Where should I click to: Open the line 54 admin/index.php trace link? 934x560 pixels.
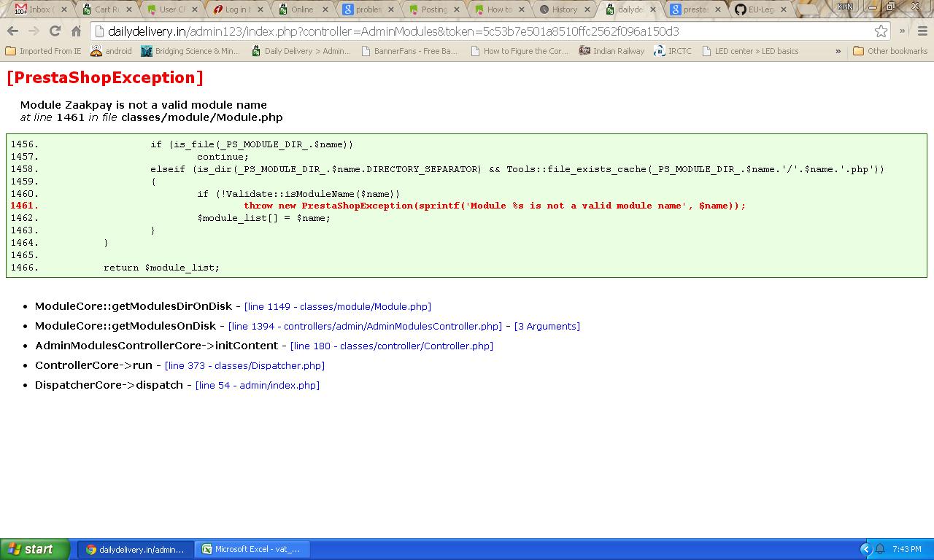[257, 386]
